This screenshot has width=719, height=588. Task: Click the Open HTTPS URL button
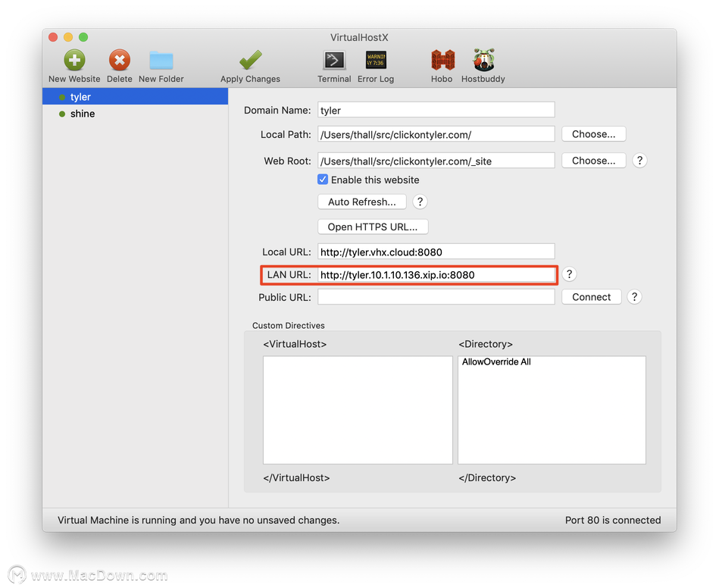373,227
